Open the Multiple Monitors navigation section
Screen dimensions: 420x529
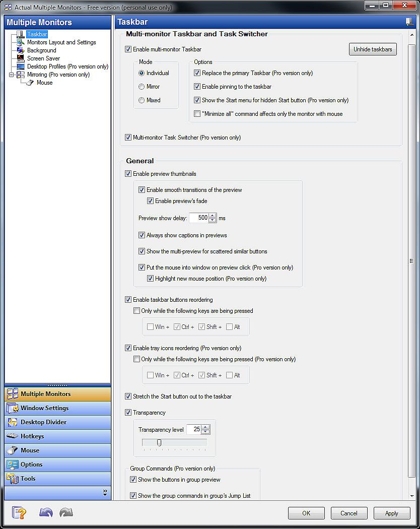[58, 393]
